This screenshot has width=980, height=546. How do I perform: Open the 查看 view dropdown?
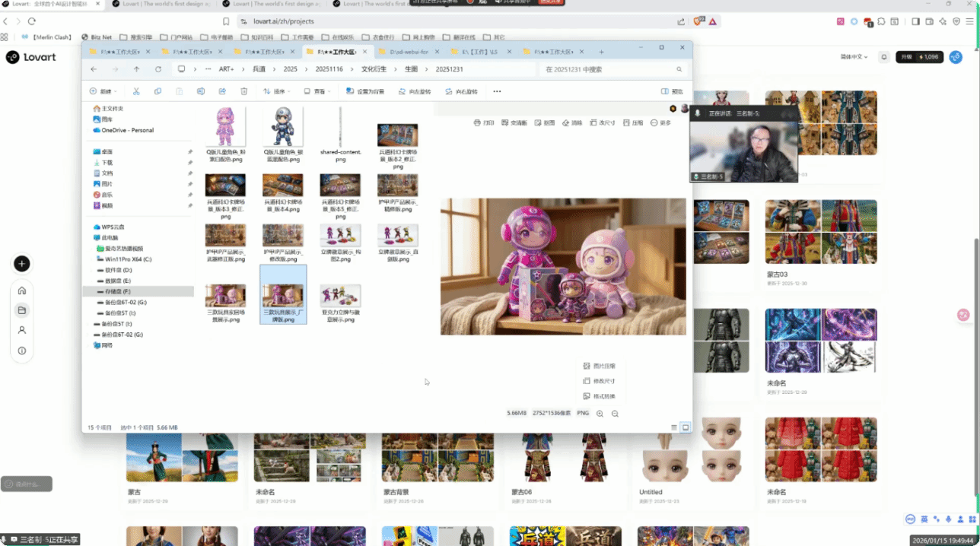coord(319,91)
